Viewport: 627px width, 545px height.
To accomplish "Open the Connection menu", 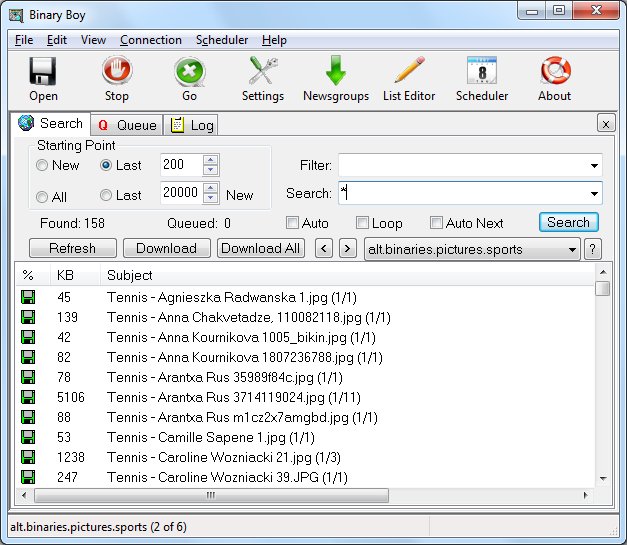I will [150, 40].
